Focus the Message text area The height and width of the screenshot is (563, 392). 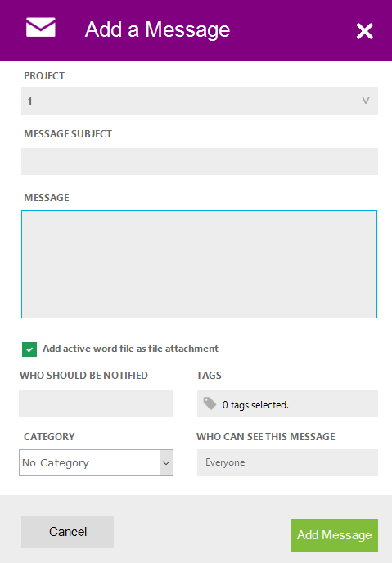[199, 264]
